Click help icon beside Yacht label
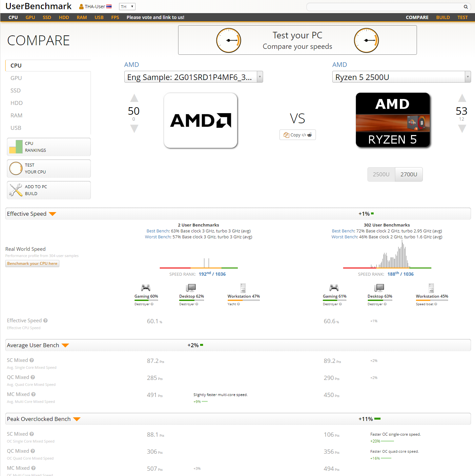This screenshot has width=475, height=476. (x=238, y=304)
